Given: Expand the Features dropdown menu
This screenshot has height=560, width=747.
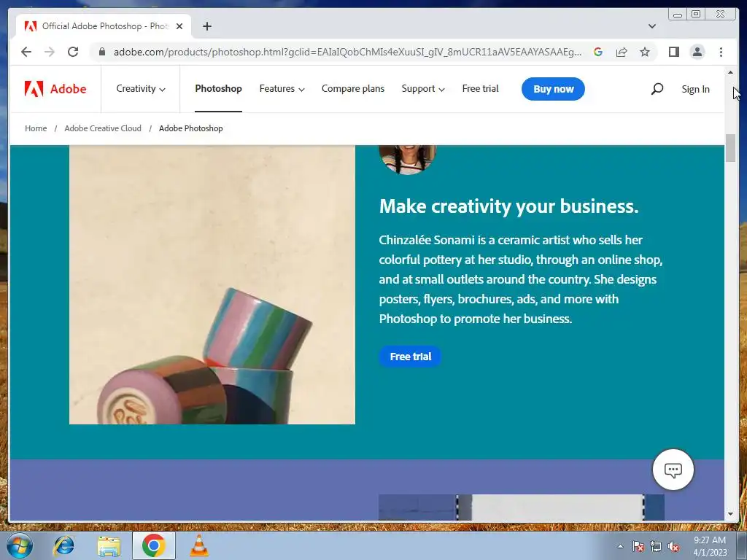Looking at the screenshot, I should (282, 89).
